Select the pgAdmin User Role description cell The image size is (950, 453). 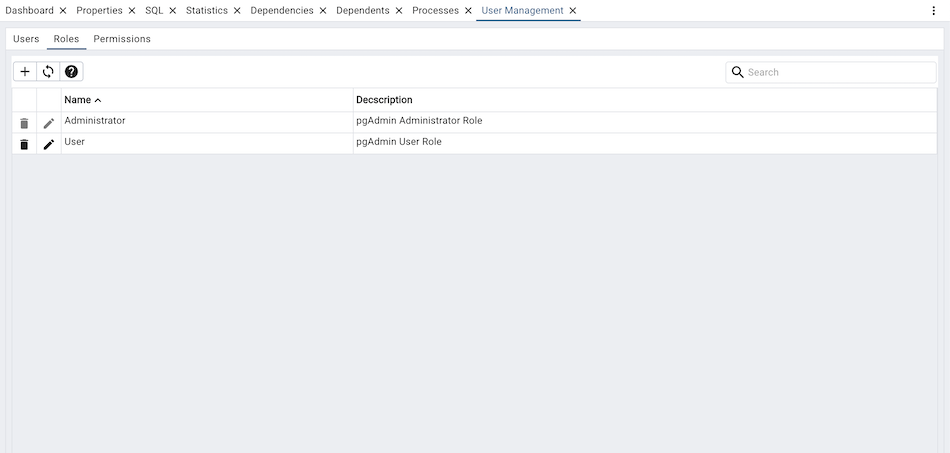click(x=399, y=142)
